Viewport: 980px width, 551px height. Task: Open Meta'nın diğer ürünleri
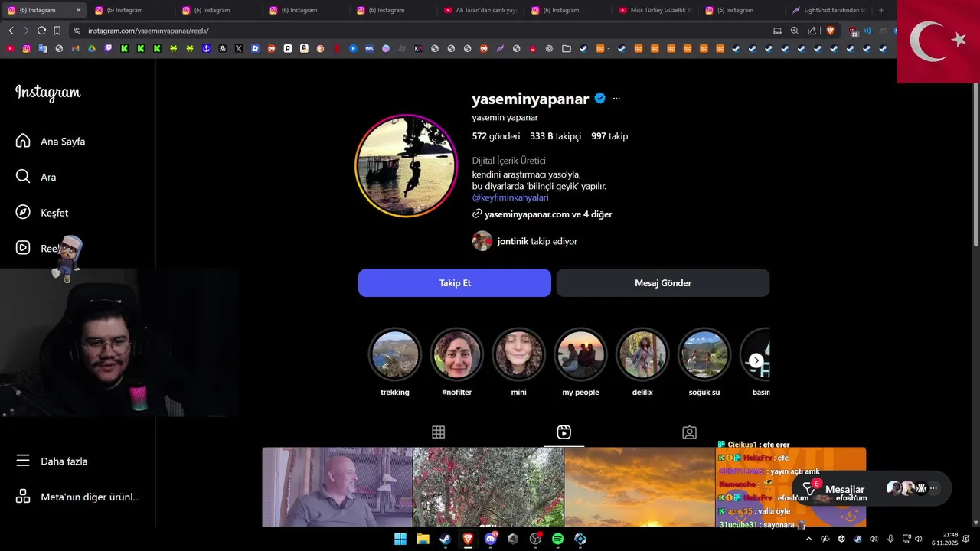77,497
